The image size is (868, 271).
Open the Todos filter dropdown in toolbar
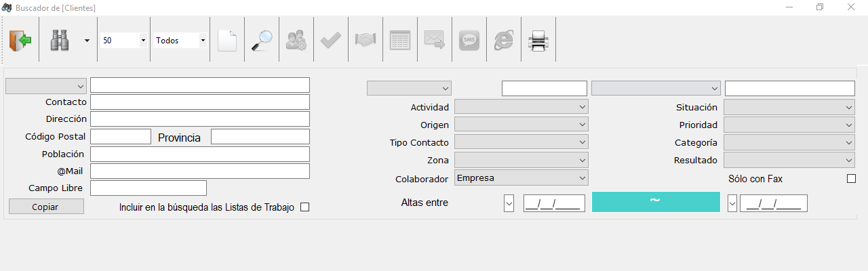tap(180, 41)
